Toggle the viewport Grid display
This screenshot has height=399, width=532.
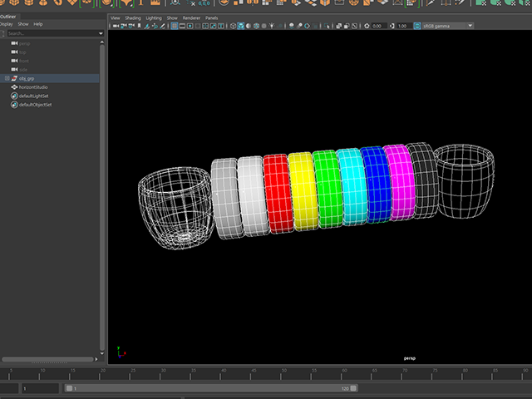175,26
